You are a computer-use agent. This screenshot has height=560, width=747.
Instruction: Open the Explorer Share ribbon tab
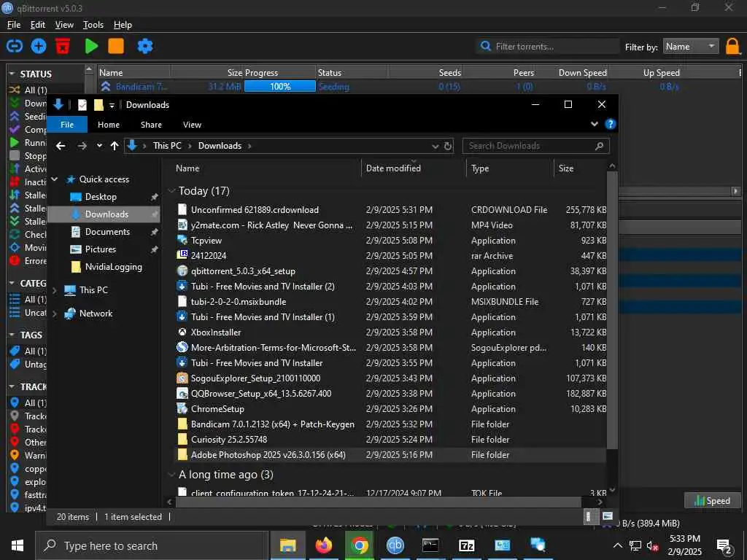[x=151, y=124]
